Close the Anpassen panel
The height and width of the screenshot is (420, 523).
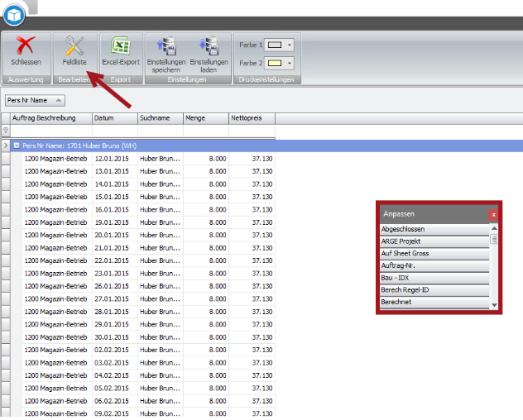coord(494,214)
